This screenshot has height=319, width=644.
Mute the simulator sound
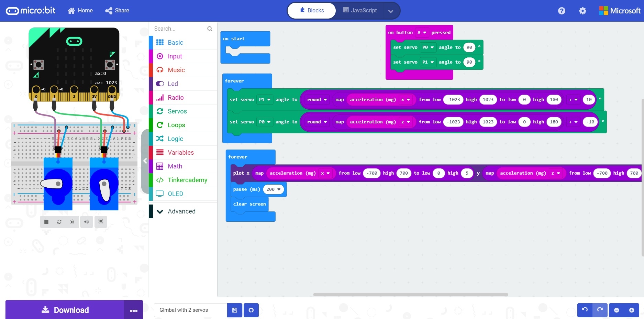pos(87,222)
